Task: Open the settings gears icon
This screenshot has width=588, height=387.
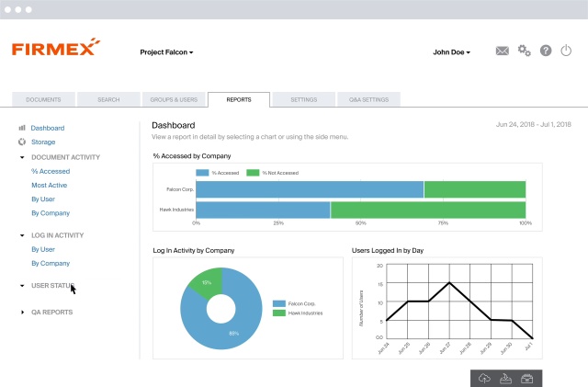Action: (525, 51)
